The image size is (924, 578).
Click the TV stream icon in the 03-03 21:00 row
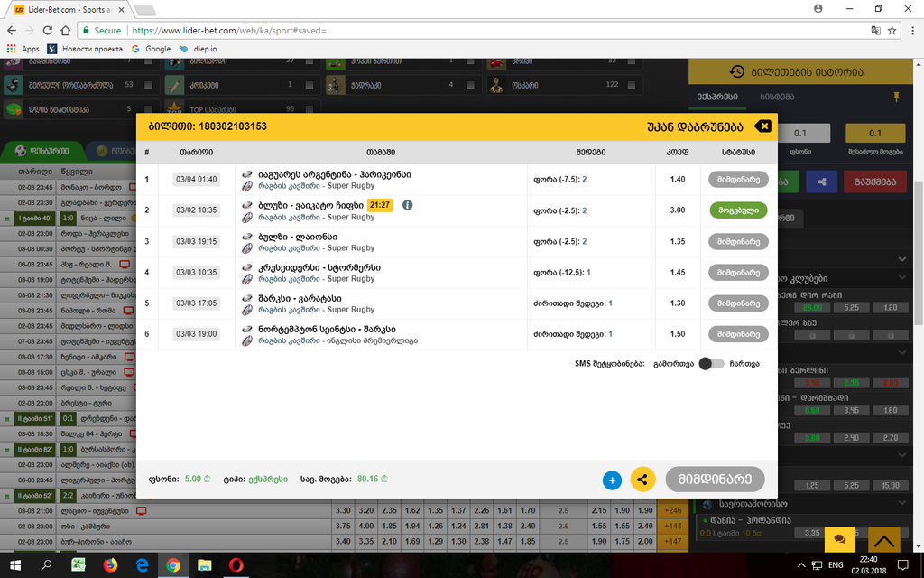point(141,511)
